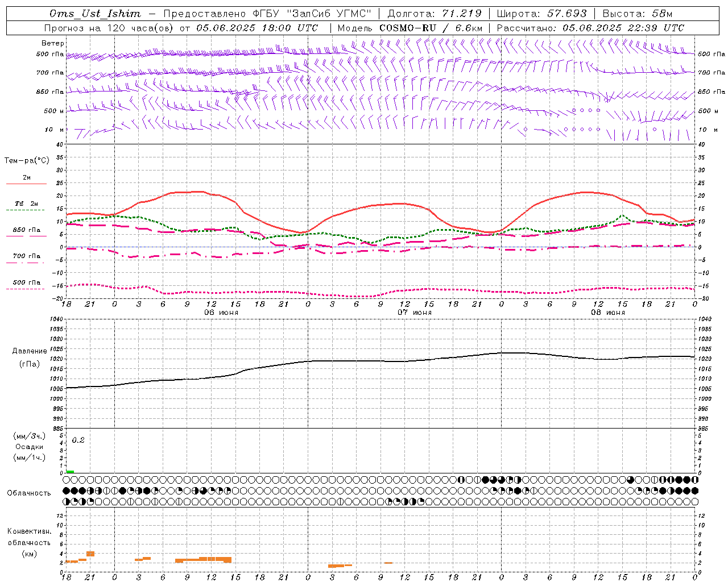Image resolution: width=728 pixels, height=582 pixels.
Task: Click the longitude value Долгота: 71.219
Action: [x=435, y=14]
